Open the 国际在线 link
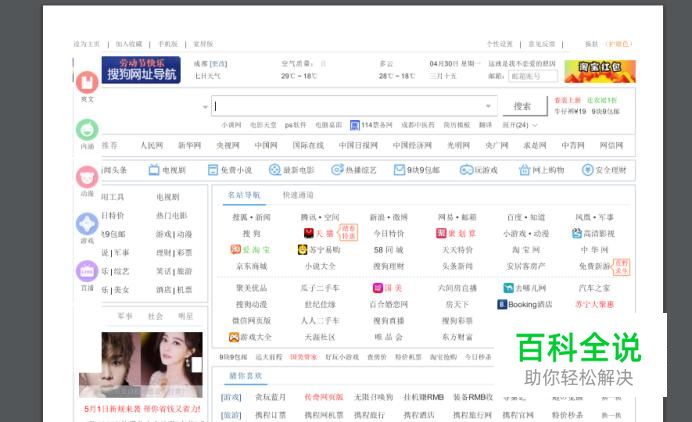Viewport: 692px width, 422px height. click(x=308, y=145)
